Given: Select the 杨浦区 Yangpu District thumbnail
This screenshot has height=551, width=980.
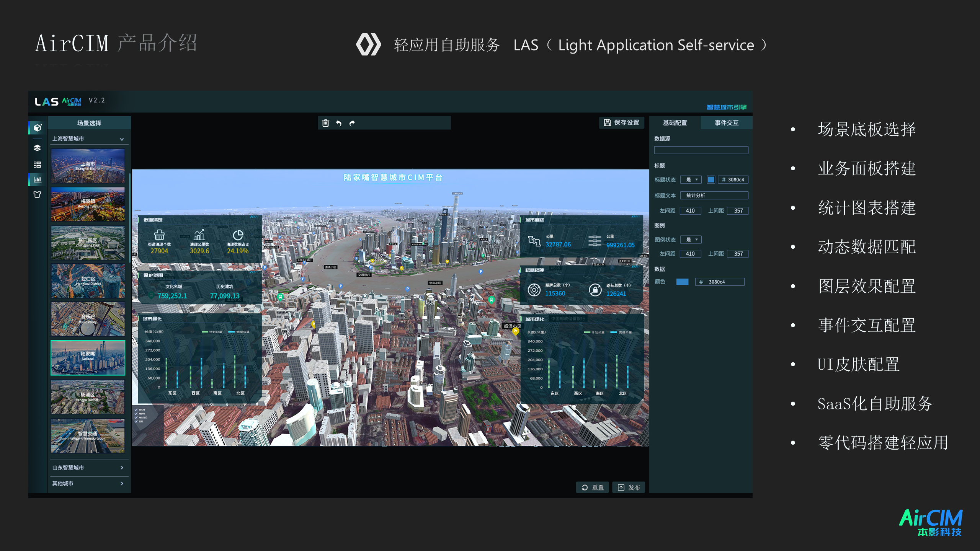Looking at the screenshot, I should click(88, 396).
